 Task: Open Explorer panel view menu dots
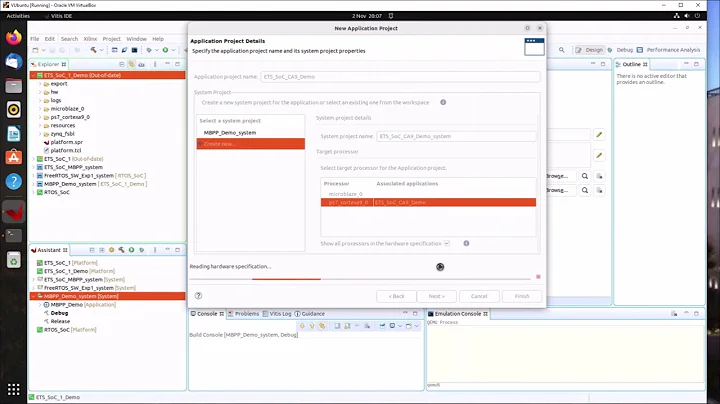pyautogui.click(x=155, y=64)
